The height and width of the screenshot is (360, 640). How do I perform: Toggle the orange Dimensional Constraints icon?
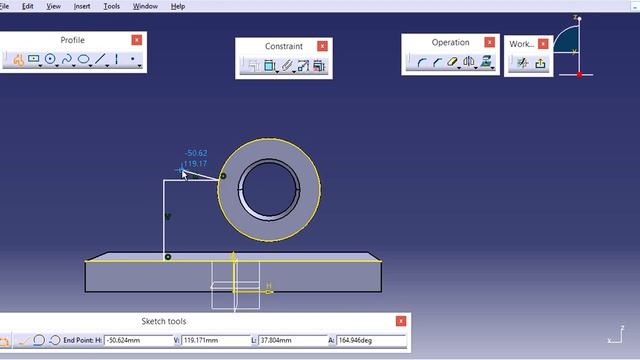pos(5,341)
